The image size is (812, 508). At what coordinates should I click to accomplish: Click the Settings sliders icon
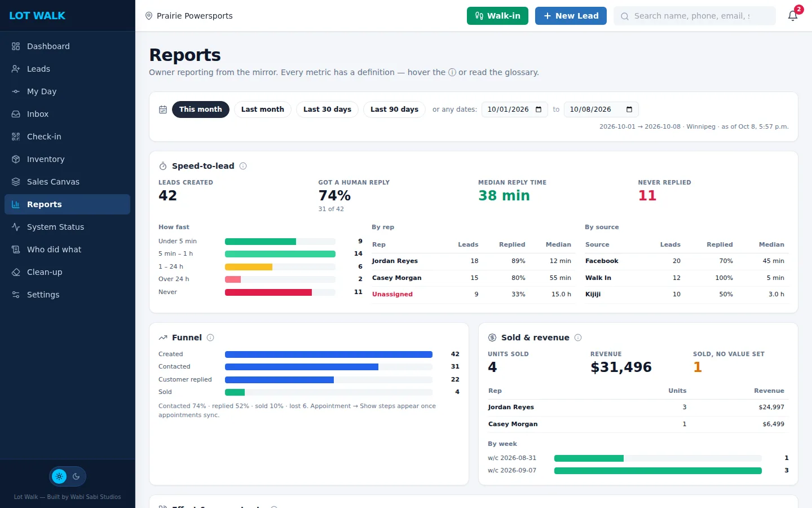(x=16, y=295)
